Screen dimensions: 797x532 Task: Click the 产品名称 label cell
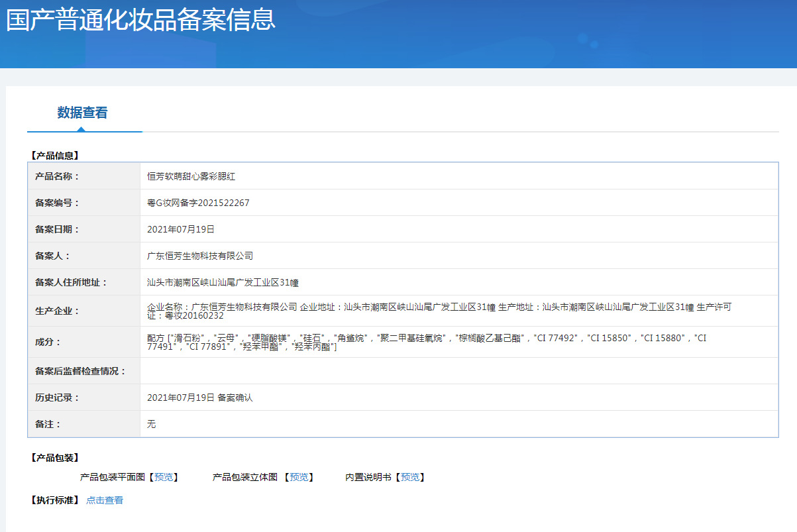coord(84,176)
